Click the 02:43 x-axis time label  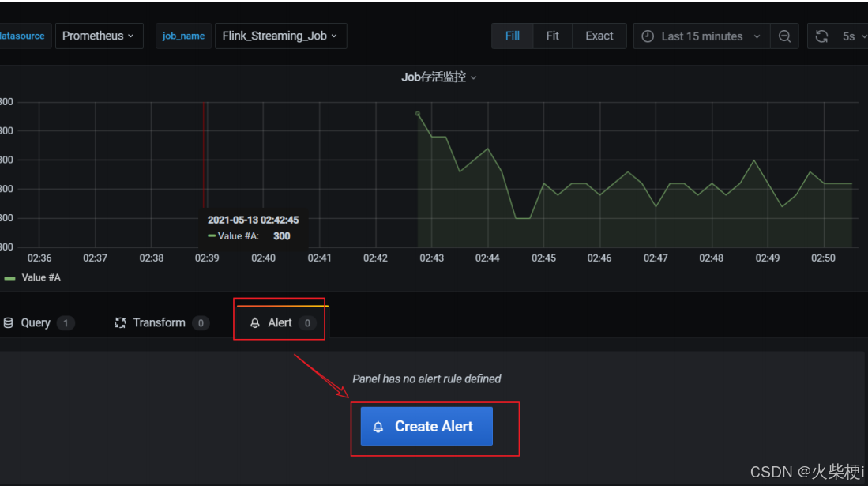(431, 258)
